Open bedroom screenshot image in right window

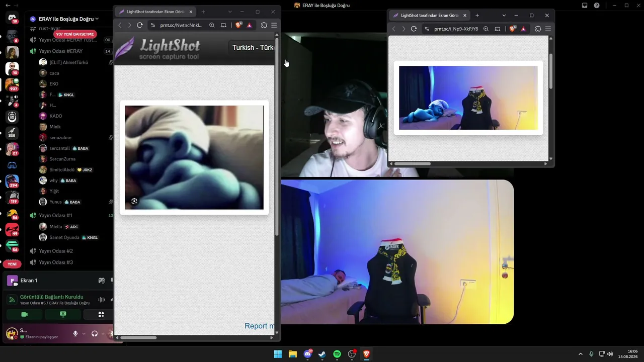[x=468, y=98]
